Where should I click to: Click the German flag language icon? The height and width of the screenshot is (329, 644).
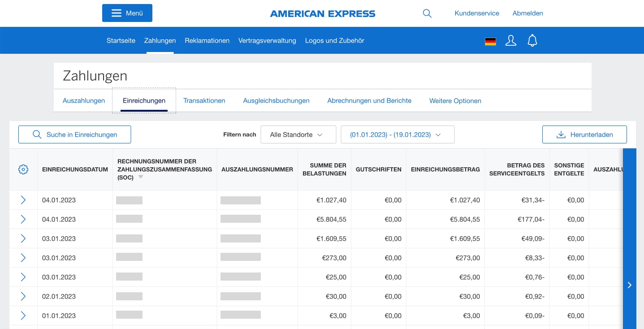point(490,41)
